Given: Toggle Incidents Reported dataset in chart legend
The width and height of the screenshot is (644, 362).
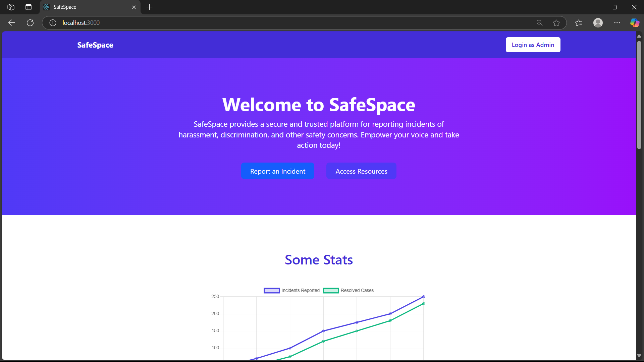Looking at the screenshot, I should pyautogui.click(x=292, y=291).
